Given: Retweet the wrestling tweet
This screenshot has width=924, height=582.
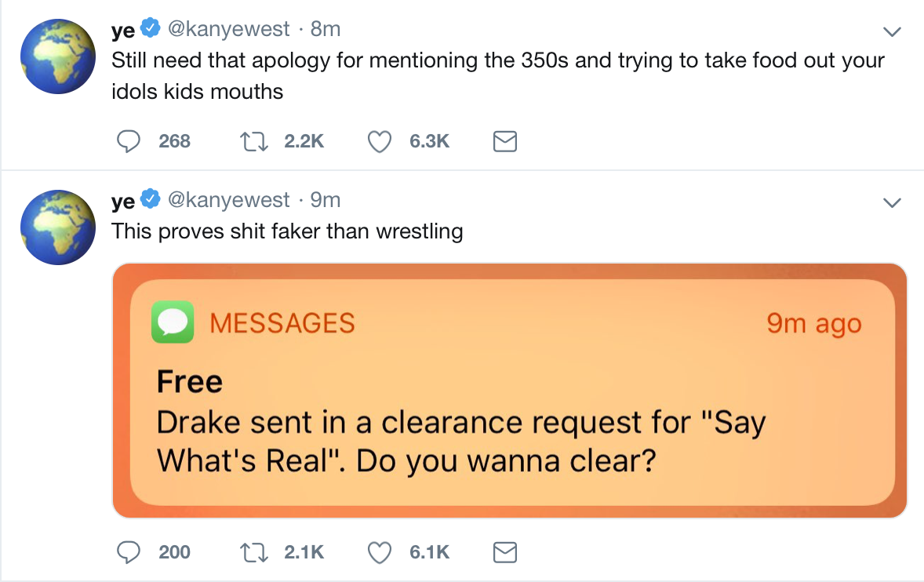Looking at the screenshot, I should (x=253, y=552).
